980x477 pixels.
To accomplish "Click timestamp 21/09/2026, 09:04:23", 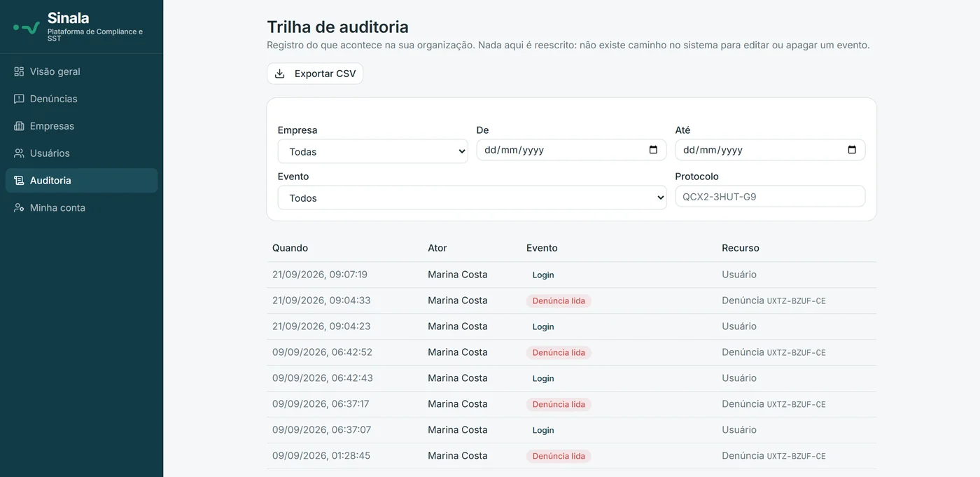I will [x=321, y=326].
